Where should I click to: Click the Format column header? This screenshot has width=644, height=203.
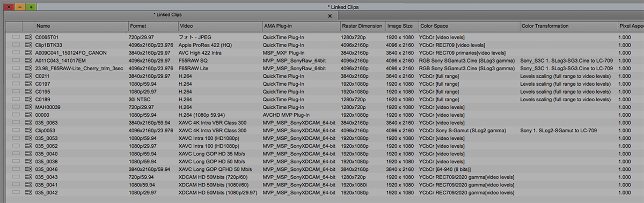coord(153,26)
